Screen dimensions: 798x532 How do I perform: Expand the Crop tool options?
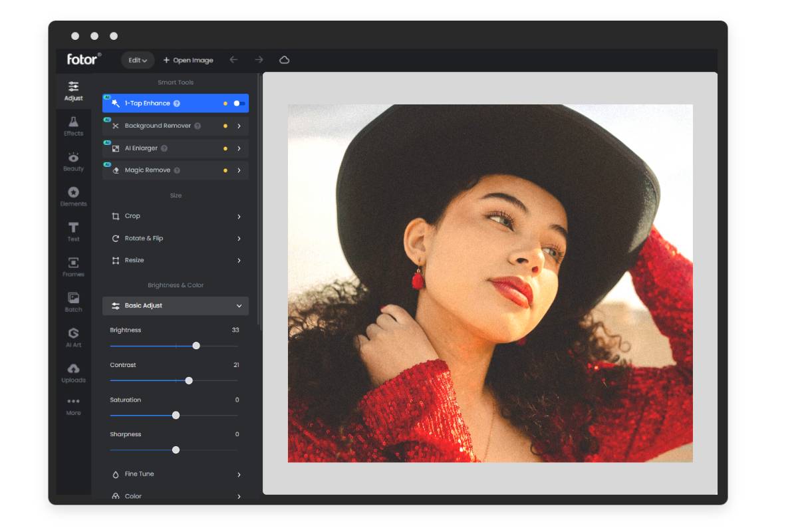(x=176, y=216)
